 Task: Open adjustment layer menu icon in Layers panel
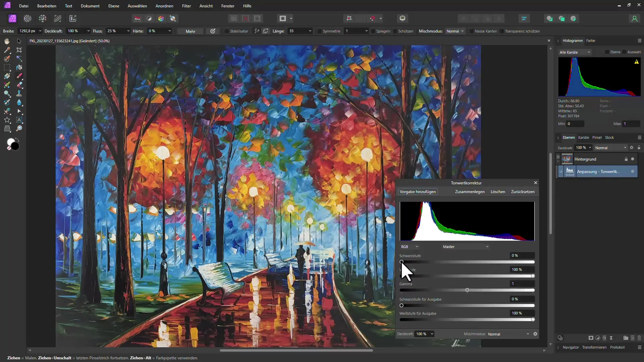(x=598, y=338)
